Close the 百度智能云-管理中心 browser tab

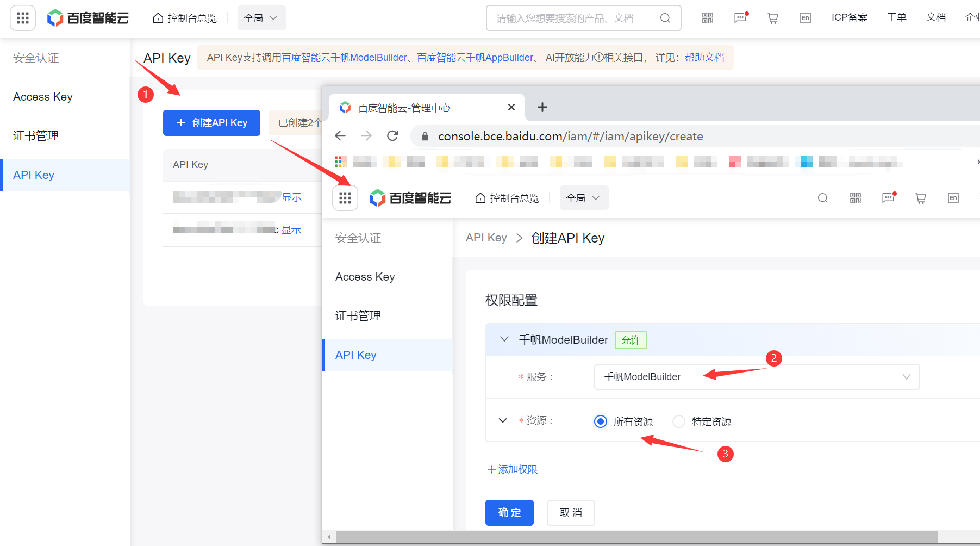(511, 107)
